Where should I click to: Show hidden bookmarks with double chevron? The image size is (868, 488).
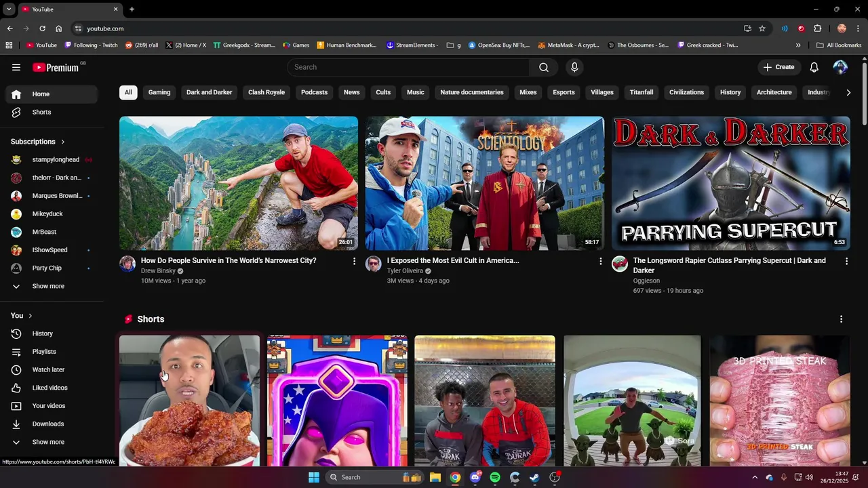(798, 45)
